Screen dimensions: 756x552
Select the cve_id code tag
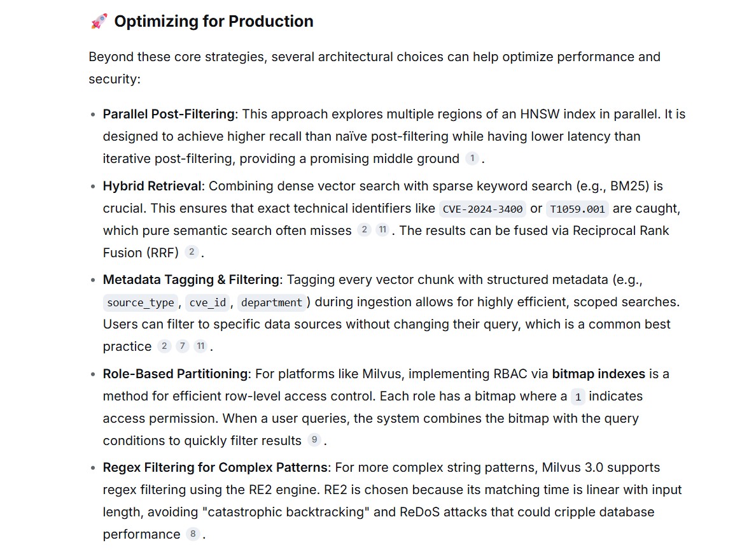(207, 302)
